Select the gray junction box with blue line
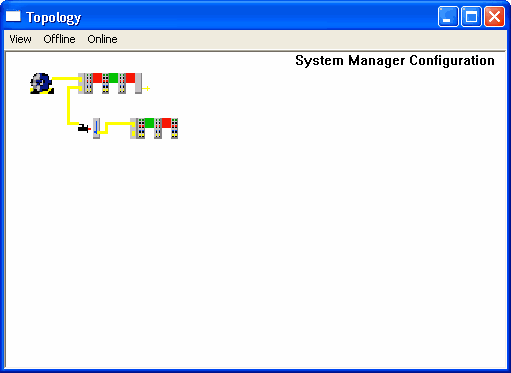Viewport: 511px width, 373px height. [96, 128]
